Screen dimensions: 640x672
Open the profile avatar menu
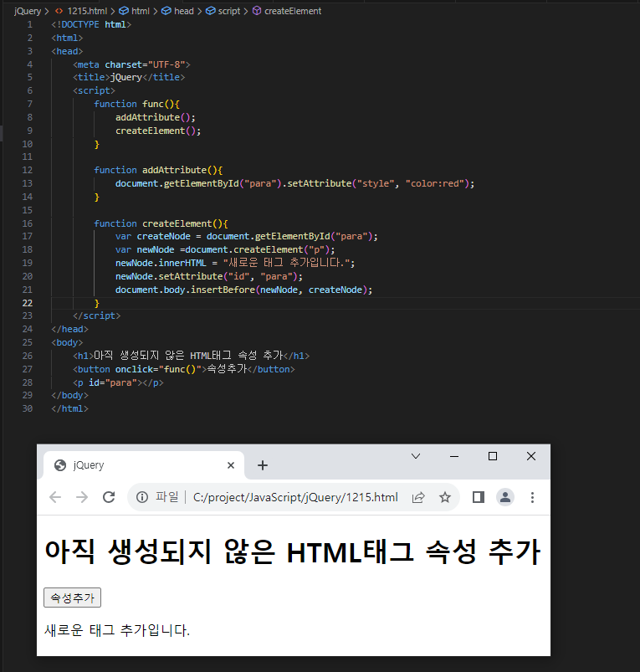pos(505,497)
